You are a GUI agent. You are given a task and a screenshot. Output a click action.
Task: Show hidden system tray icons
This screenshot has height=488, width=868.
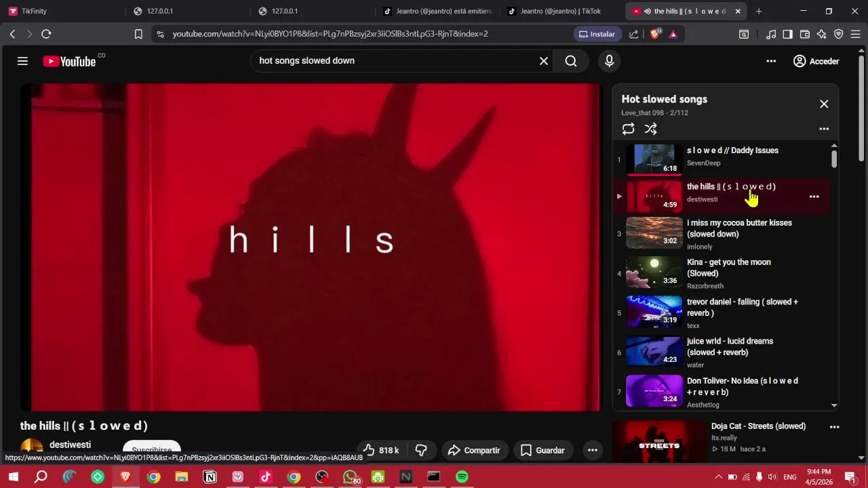[x=719, y=477]
